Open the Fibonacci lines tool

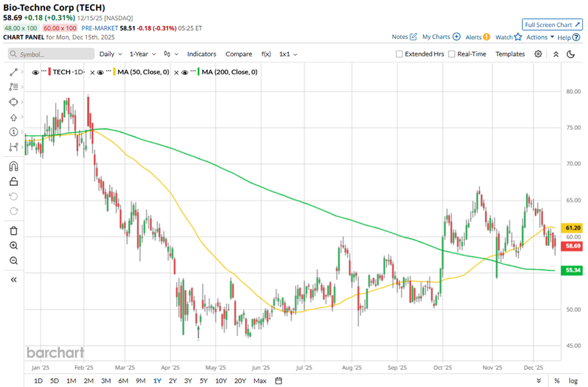(x=14, y=87)
